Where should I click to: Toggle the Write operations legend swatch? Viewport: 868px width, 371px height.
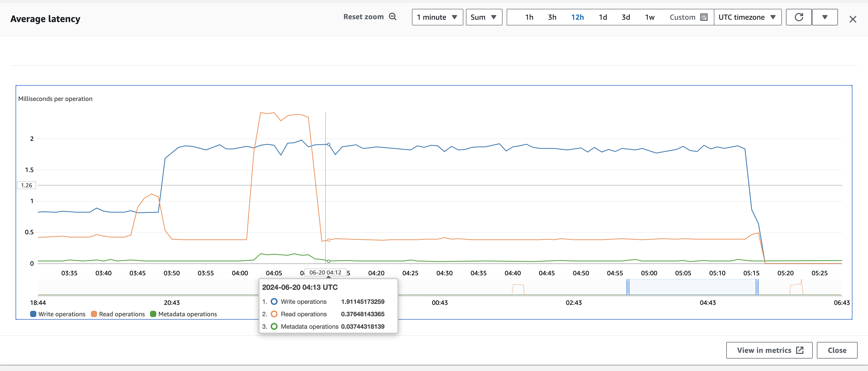point(33,314)
